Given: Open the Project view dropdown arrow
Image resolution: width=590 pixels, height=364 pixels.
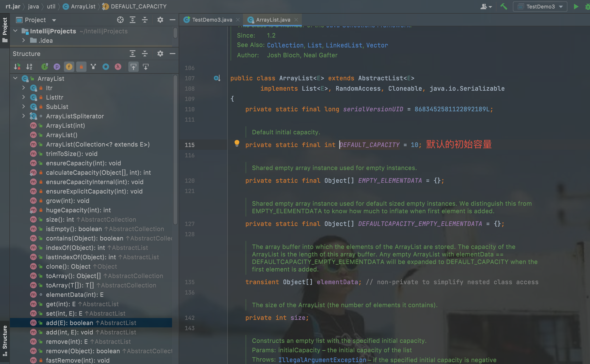Looking at the screenshot, I should click(54, 20).
